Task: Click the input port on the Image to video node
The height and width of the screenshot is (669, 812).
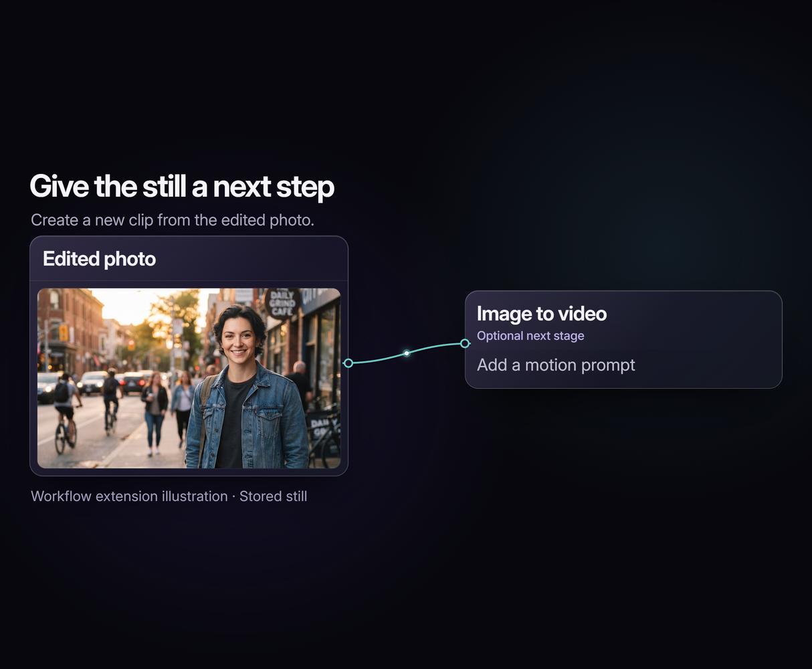Action: coord(465,343)
